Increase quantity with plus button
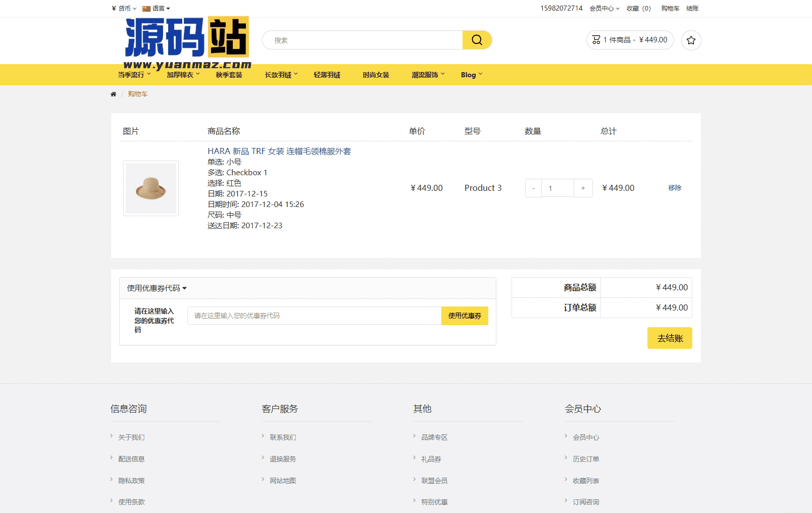812x513 pixels. [x=583, y=188]
